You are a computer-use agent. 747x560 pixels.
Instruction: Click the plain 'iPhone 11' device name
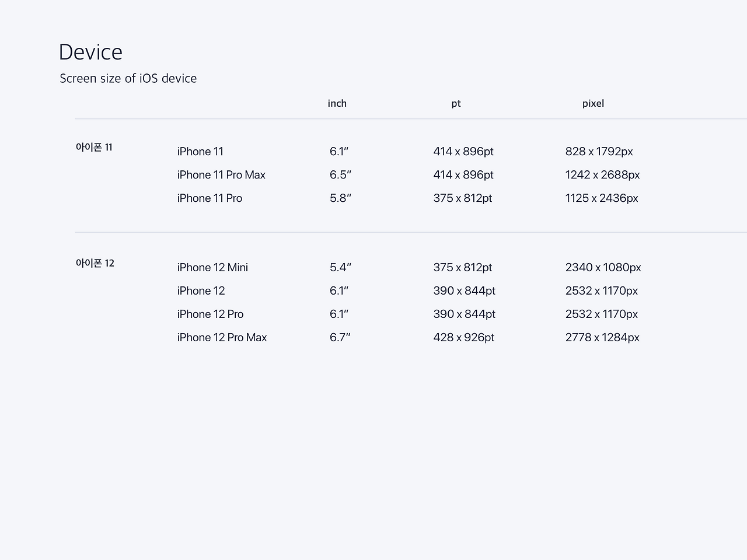pyautogui.click(x=200, y=152)
